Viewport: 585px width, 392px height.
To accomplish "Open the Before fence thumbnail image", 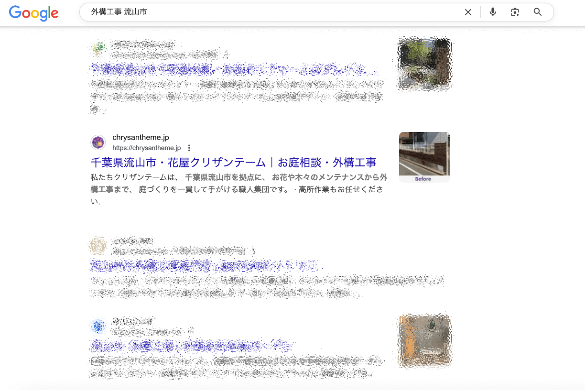I will 424,157.
